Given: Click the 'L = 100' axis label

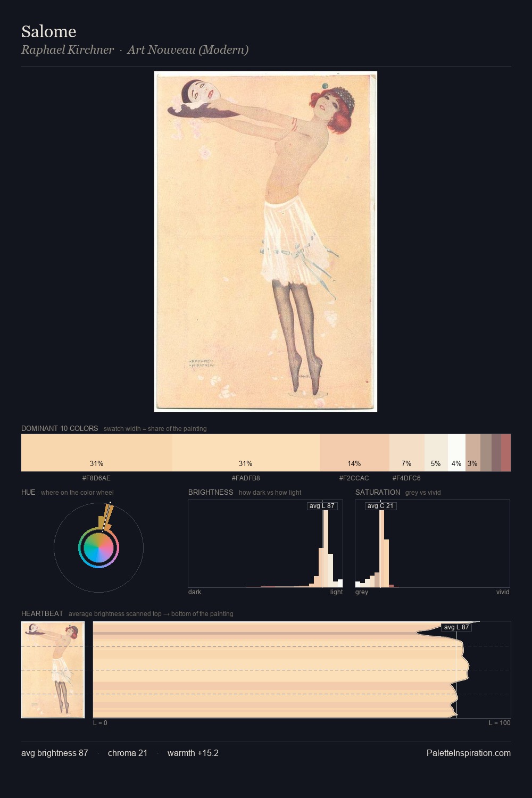Looking at the screenshot, I should pos(500,723).
